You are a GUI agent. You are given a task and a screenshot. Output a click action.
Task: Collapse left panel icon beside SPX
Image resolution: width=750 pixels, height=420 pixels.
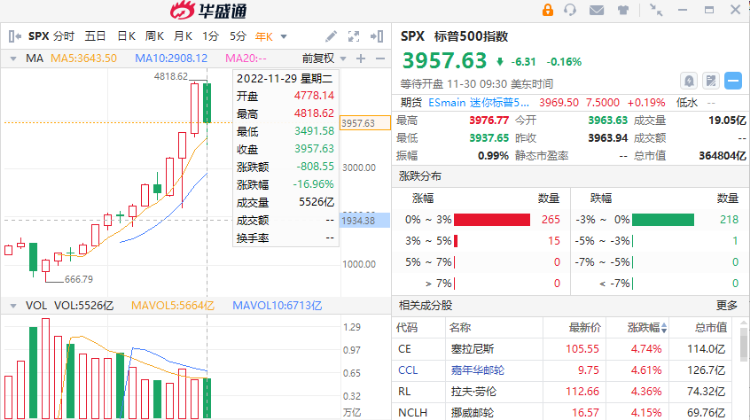tap(15, 36)
